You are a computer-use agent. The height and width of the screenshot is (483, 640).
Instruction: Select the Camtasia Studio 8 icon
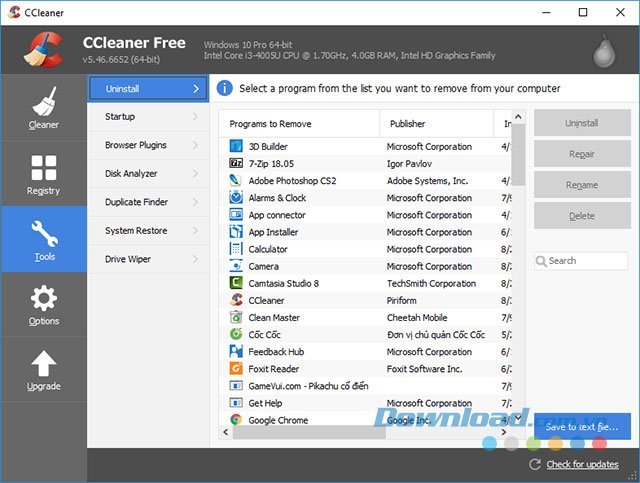pos(236,283)
